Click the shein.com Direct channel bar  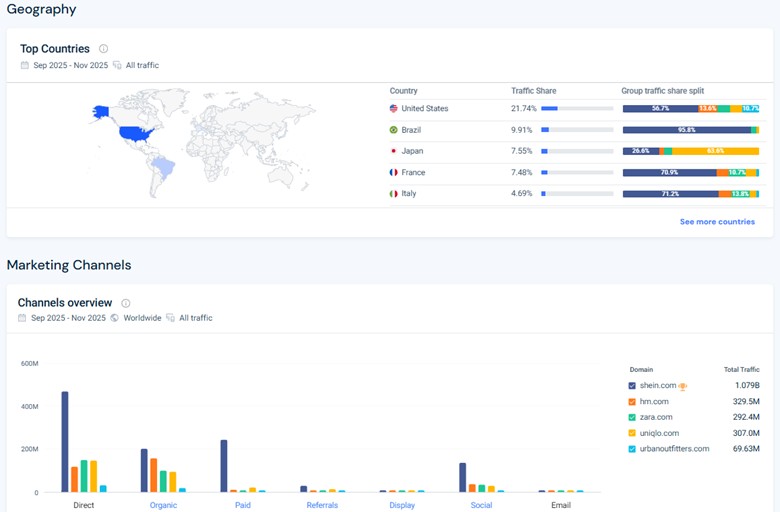tap(65, 442)
